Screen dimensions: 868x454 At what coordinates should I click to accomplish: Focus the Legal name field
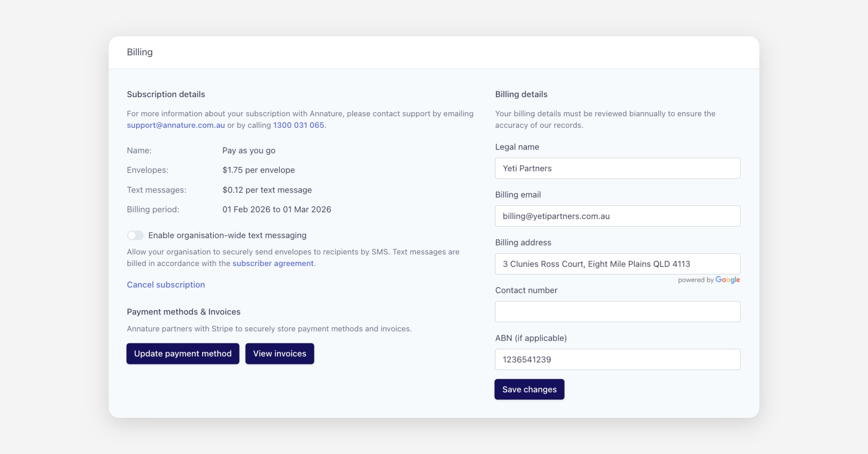[x=617, y=168]
